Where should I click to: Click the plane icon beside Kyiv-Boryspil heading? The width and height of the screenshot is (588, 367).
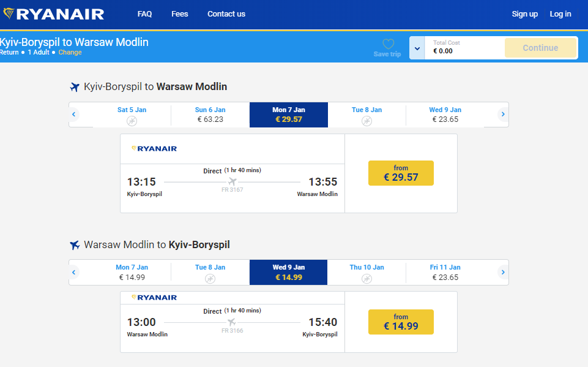75,87
